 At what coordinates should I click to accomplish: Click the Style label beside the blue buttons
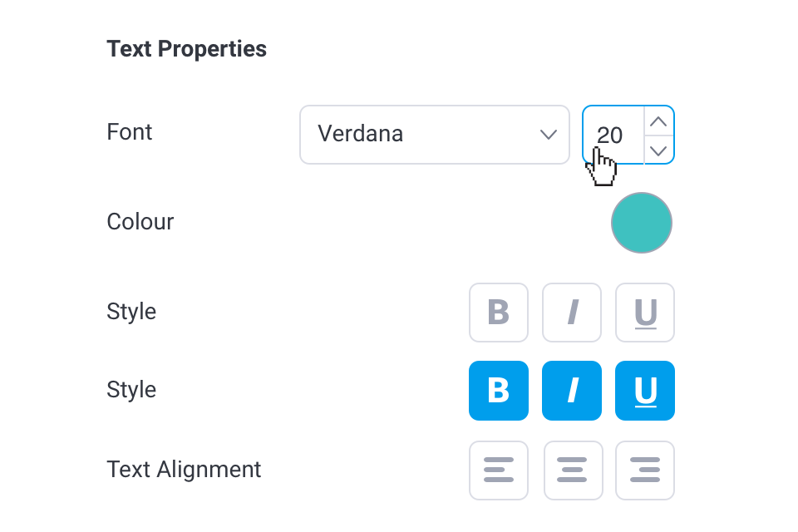[x=131, y=390]
